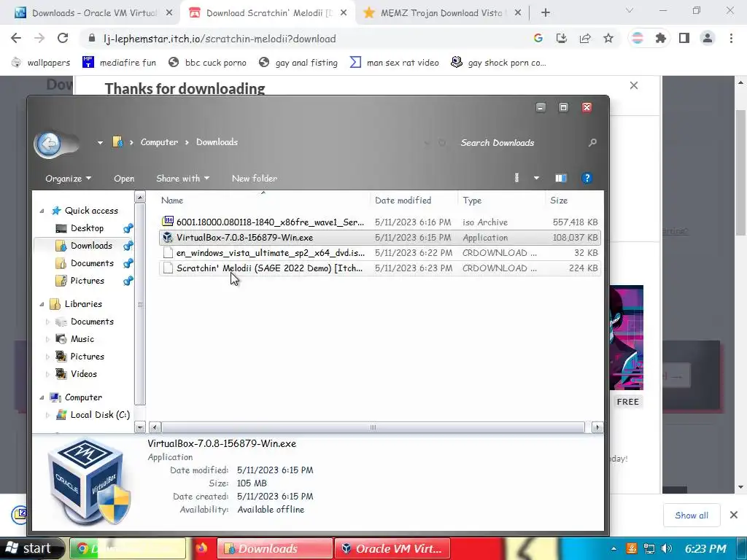Open the recent locations dropdown arrow near back button
The image size is (747, 560).
coord(100,142)
